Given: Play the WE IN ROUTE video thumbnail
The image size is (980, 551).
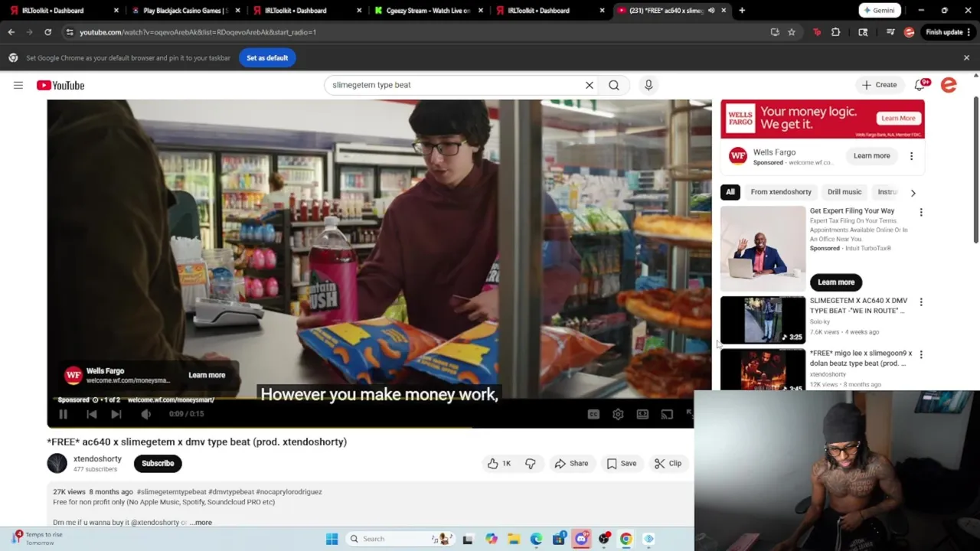Looking at the screenshot, I should click(x=763, y=320).
